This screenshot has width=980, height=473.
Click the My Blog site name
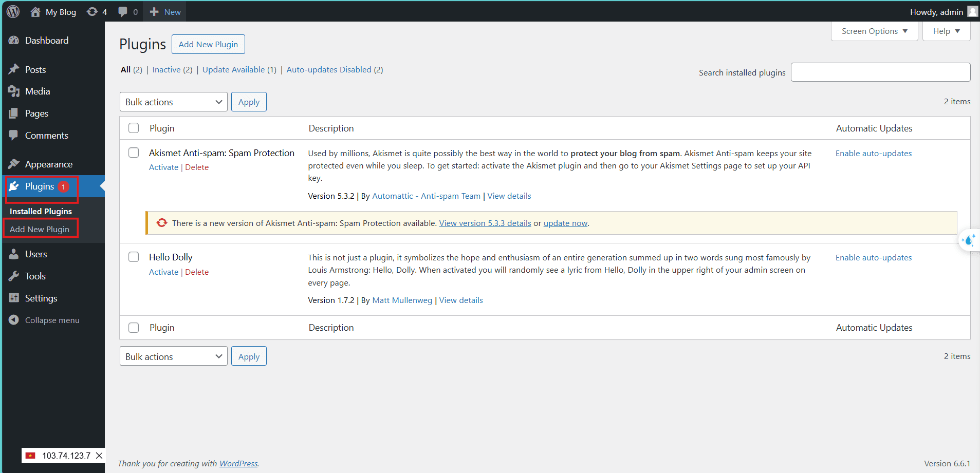[61, 12]
